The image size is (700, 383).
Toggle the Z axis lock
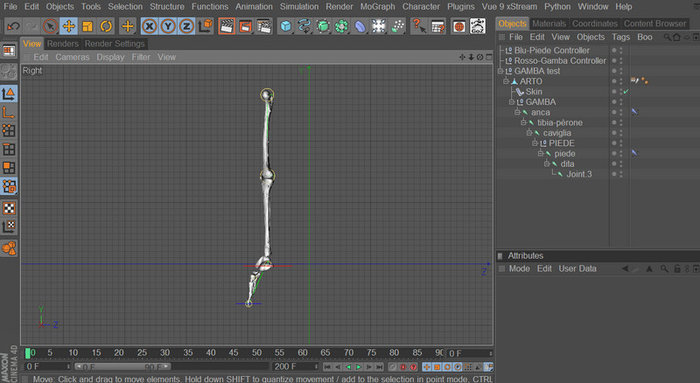click(x=187, y=26)
